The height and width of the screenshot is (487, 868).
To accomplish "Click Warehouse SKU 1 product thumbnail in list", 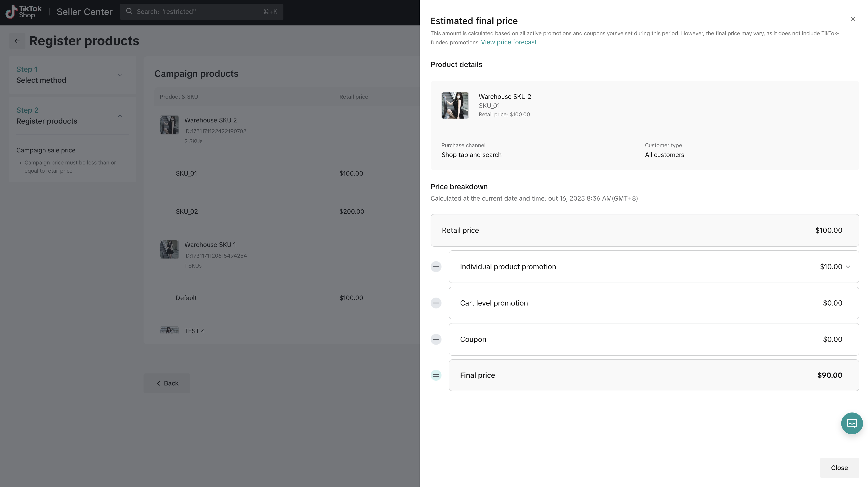I will click(169, 249).
